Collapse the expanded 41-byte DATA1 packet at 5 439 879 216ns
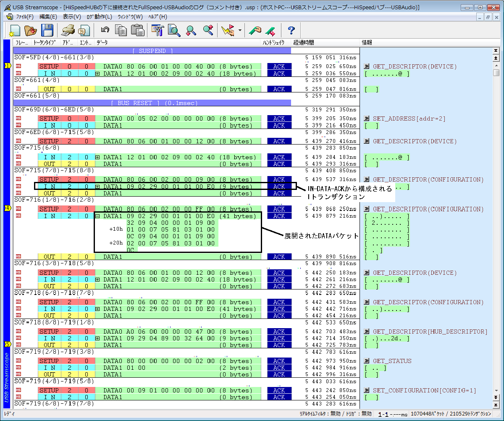Screen dimensions: 504x421 (97, 216)
